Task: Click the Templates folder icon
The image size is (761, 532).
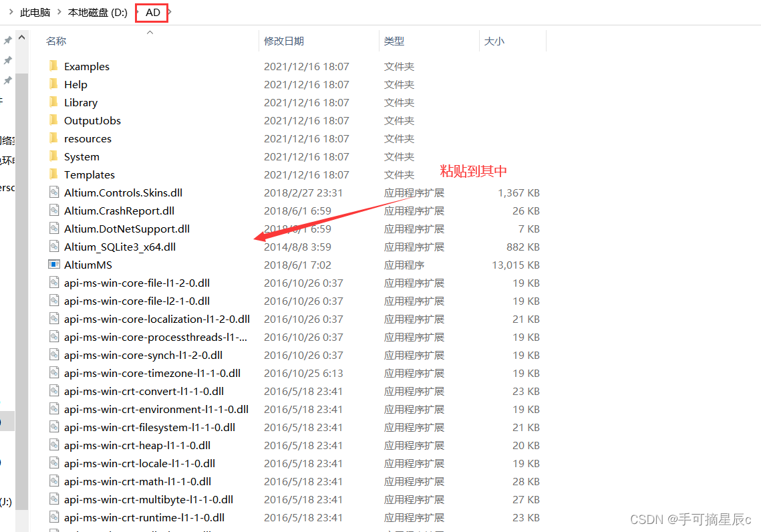Action: coord(54,174)
